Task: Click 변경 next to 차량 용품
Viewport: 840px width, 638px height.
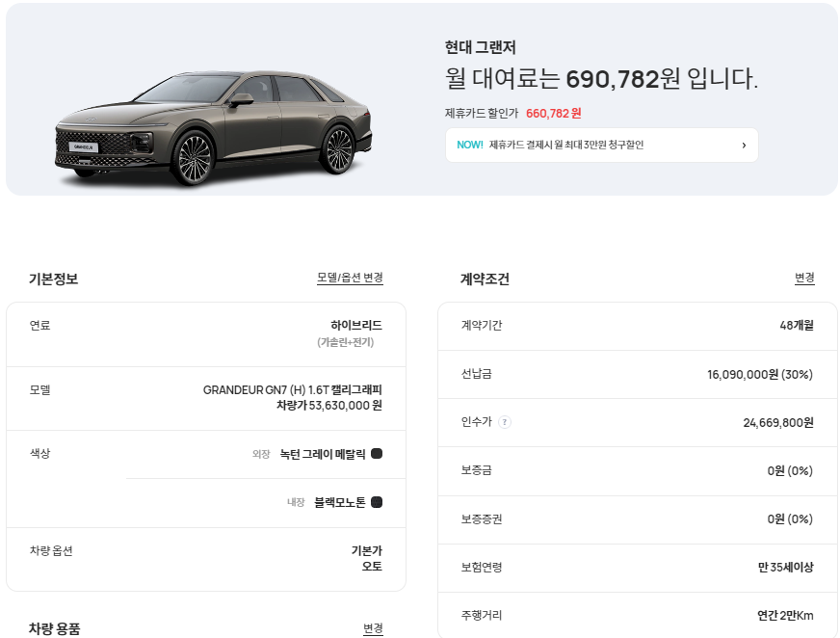Action: [374, 628]
